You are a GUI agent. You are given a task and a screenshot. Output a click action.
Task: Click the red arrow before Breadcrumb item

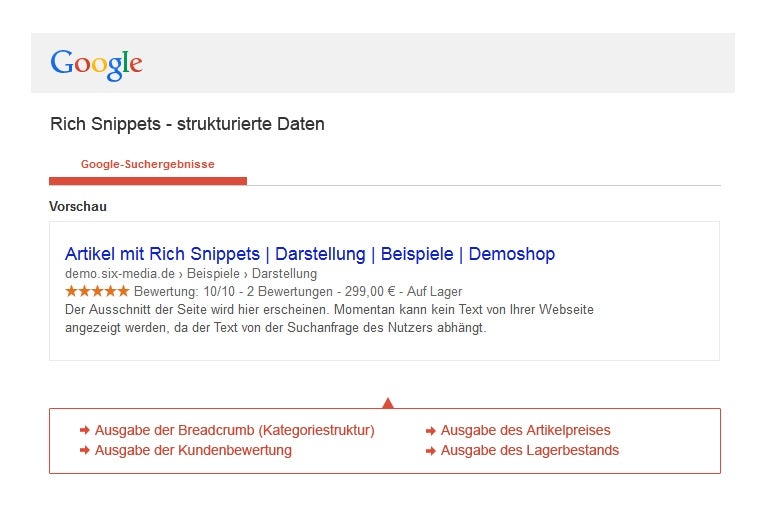tap(85, 430)
